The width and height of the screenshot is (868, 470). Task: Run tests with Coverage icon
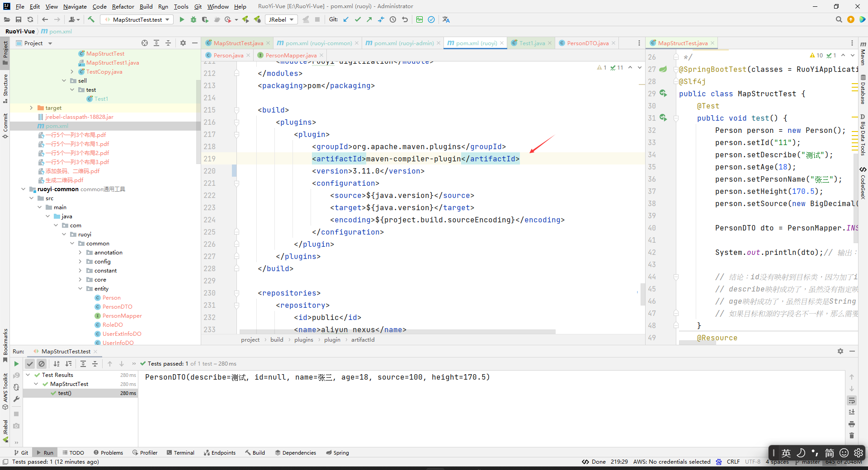[205, 19]
